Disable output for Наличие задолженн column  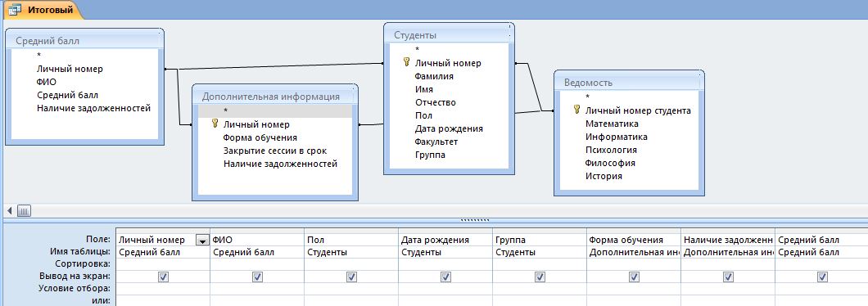click(728, 277)
